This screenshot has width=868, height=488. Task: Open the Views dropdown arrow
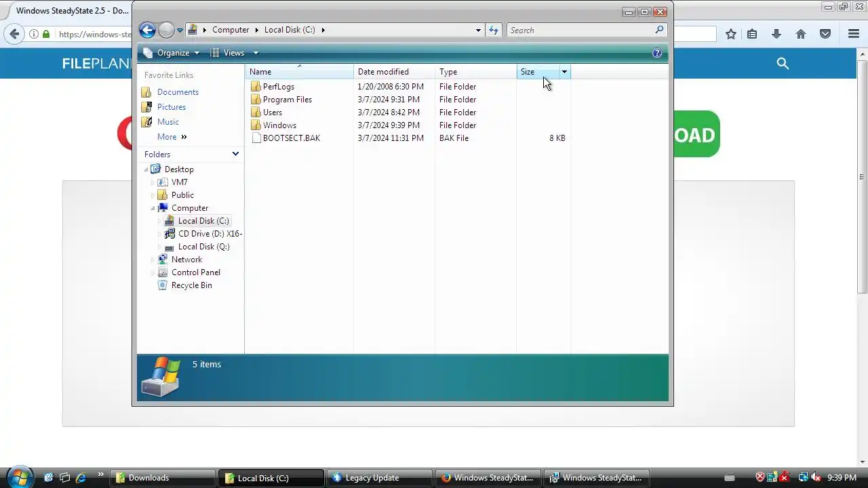point(256,53)
